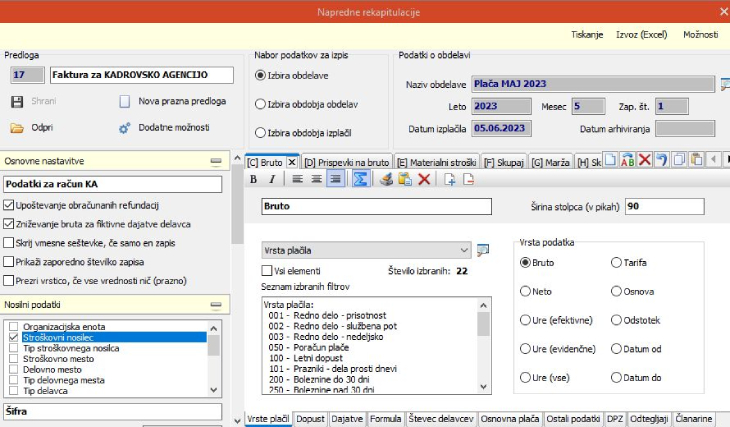Collapse the Nosilni podatki section

click(216, 305)
